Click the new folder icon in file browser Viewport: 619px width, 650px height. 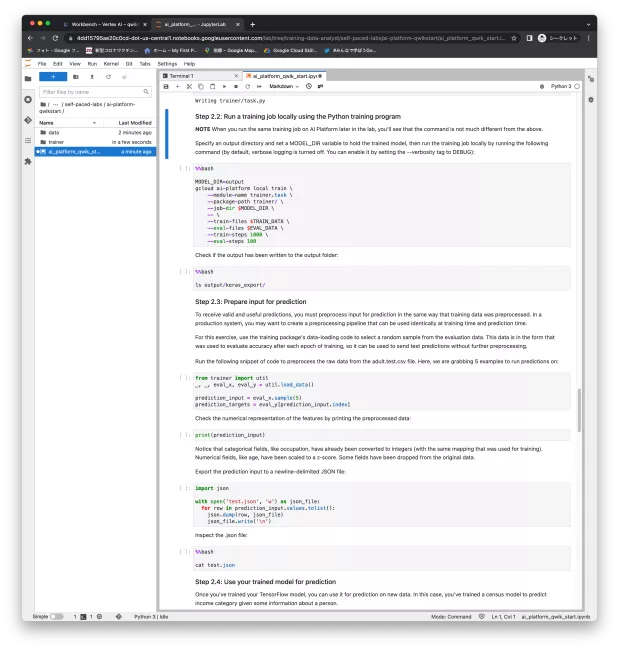77,76
